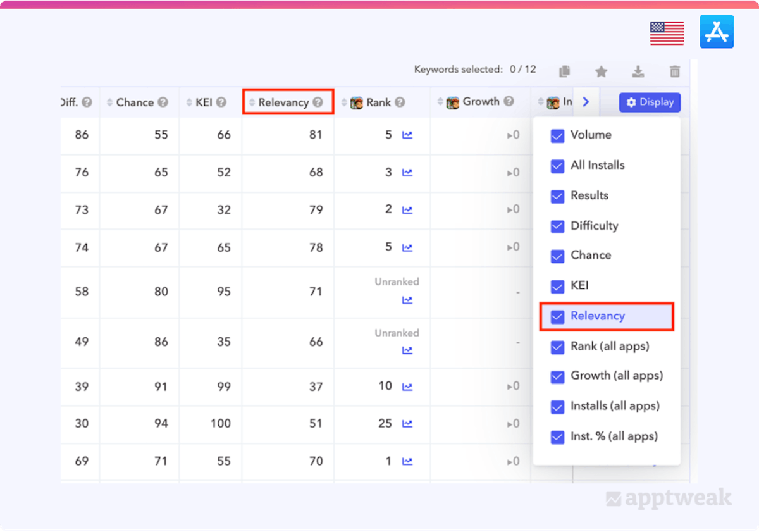Click the Growth column header
The height and width of the screenshot is (532, 759).
click(481, 102)
